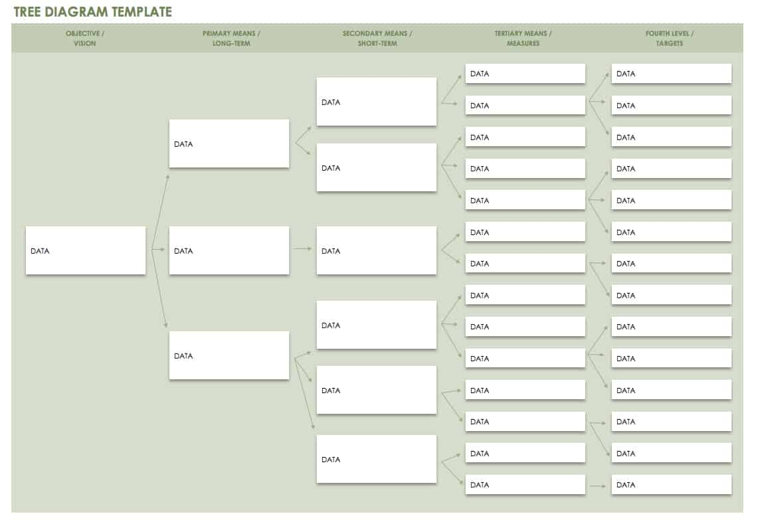
Task: Select the Tertiary Means / Measures header
Action: tap(523, 39)
